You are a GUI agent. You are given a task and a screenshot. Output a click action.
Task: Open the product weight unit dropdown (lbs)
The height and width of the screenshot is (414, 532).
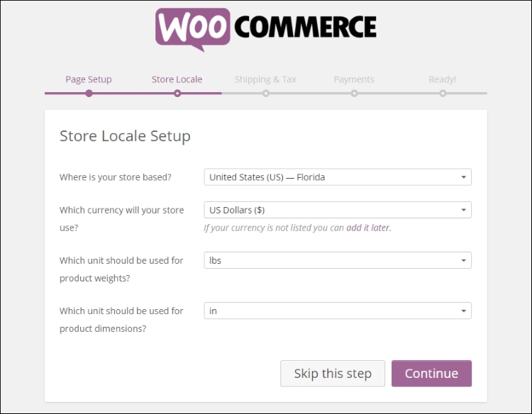tap(337, 260)
